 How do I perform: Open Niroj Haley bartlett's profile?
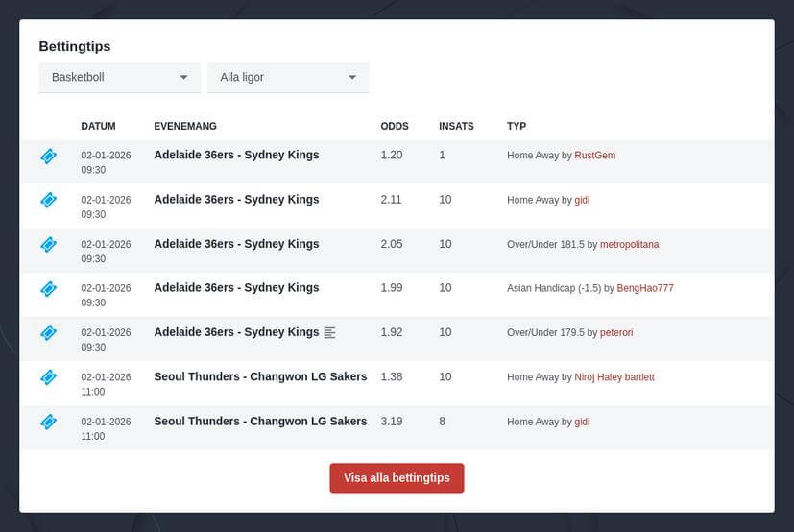(x=614, y=377)
